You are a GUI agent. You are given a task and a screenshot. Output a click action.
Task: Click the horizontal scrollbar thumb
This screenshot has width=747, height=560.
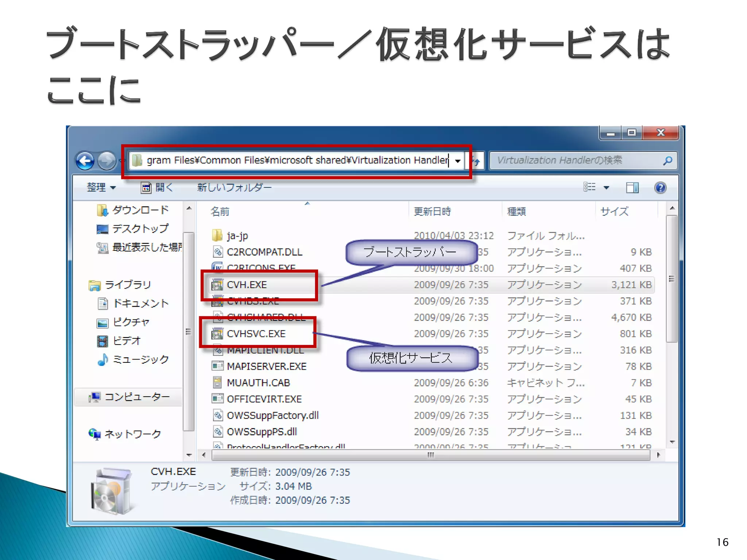click(430, 455)
